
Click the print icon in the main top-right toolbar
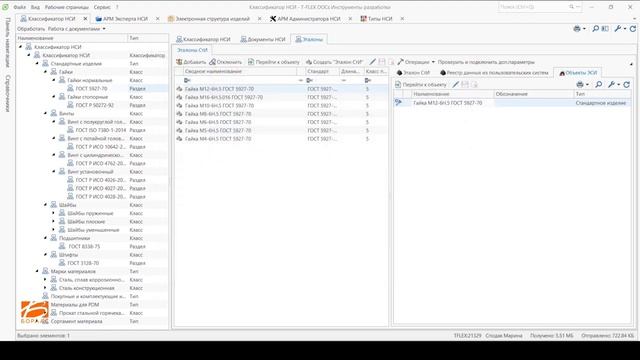pos(577,29)
